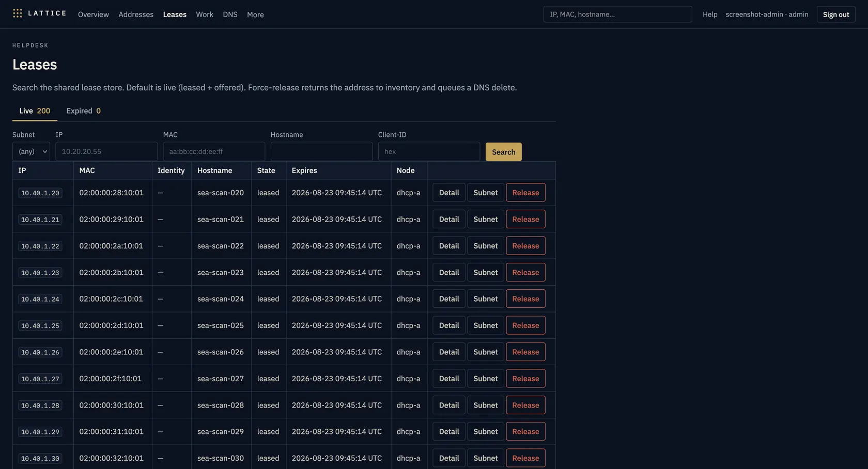This screenshot has width=868, height=469.
Task: Open the Work nav item
Action: pyautogui.click(x=205, y=14)
